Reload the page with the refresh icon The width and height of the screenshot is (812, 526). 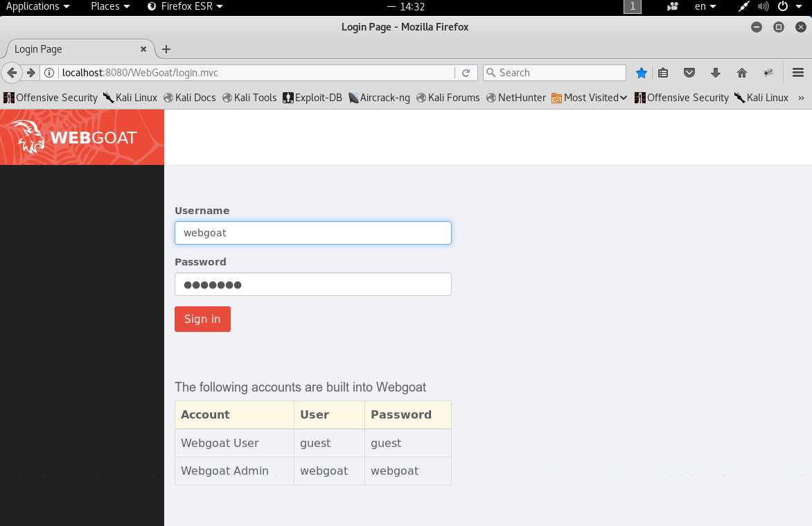[466, 73]
